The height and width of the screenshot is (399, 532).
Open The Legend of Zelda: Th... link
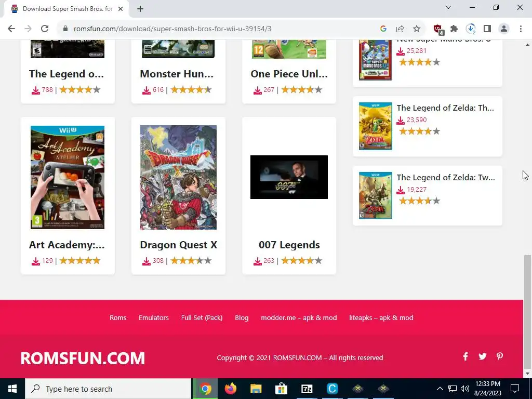[x=445, y=108]
